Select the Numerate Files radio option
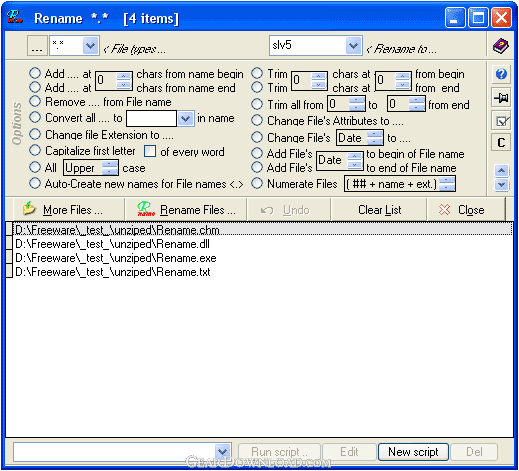Viewport: 519px width, 471px height. 257,183
